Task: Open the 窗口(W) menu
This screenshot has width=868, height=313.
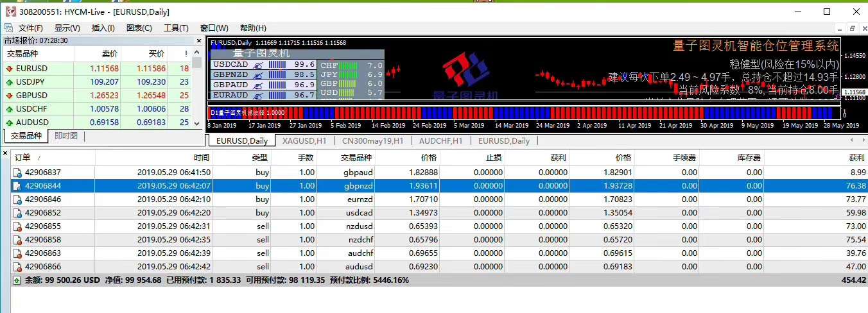Action: coord(214,28)
